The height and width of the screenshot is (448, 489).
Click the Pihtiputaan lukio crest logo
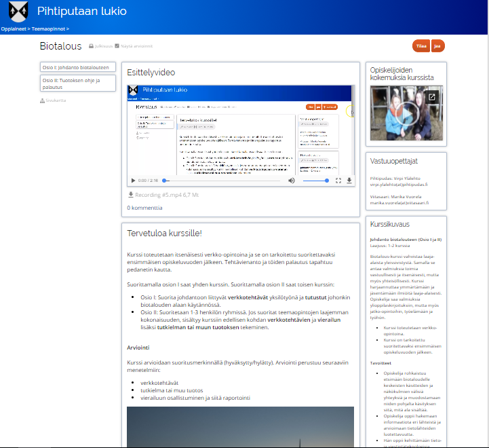[x=16, y=12]
